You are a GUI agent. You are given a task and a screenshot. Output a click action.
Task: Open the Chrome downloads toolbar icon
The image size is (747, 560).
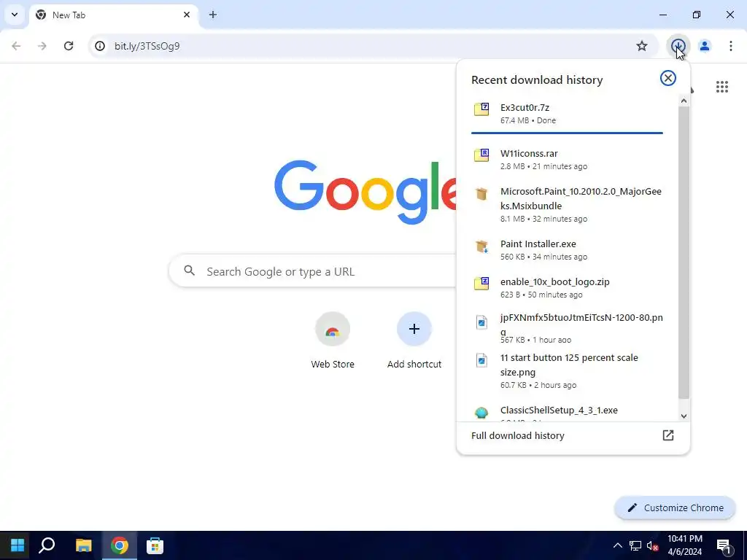tap(678, 46)
